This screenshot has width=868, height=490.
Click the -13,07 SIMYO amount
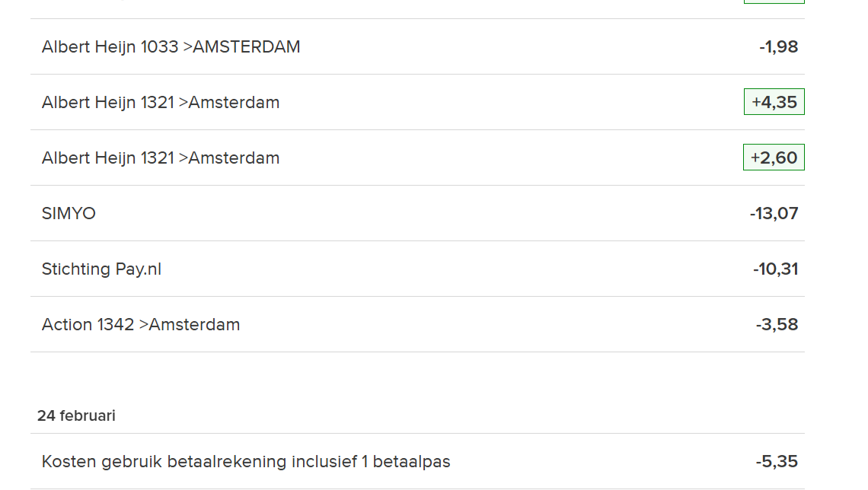click(x=774, y=214)
